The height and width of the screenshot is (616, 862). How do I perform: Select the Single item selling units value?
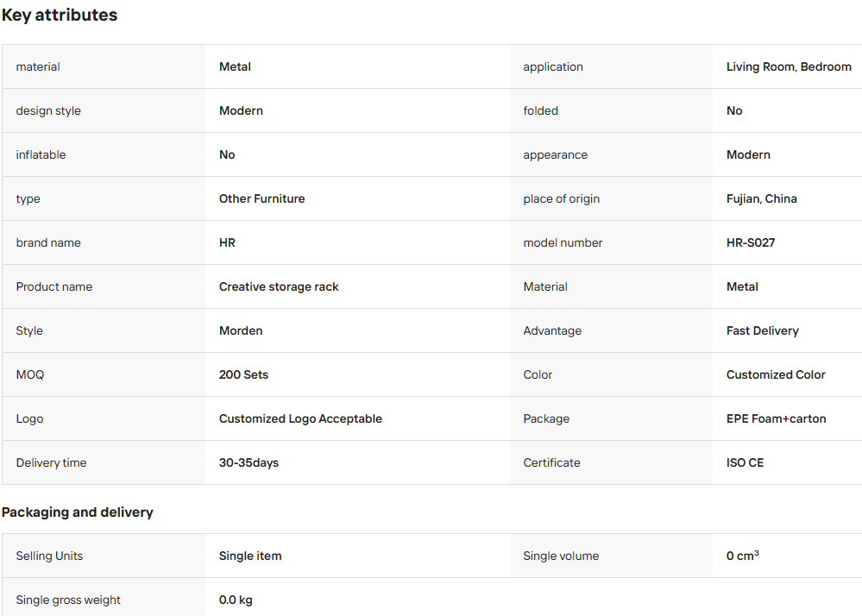[x=250, y=556]
